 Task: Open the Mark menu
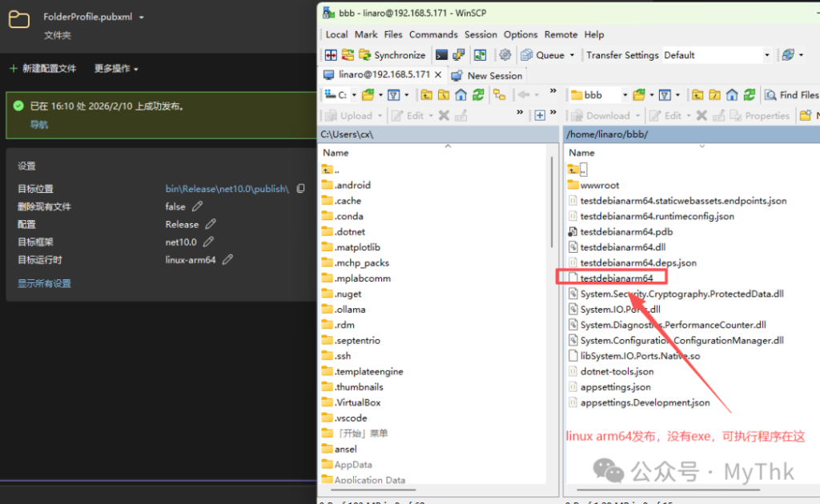(x=365, y=34)
